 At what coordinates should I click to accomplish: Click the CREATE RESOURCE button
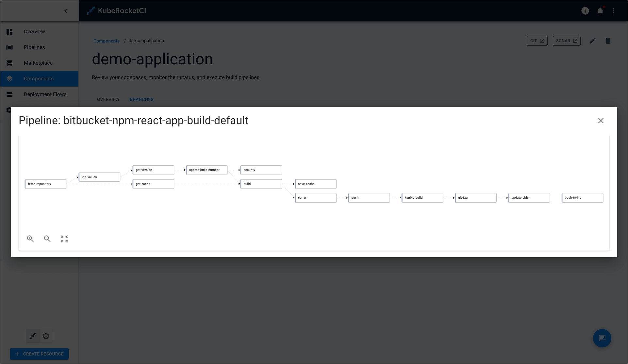coord(39,354)
